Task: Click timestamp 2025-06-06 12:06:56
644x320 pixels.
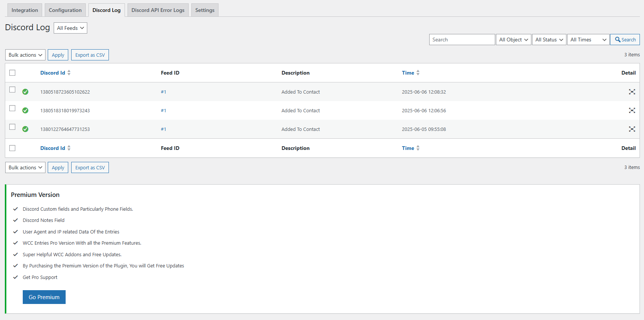Action: pyautogui.click(x=424, y=110)
